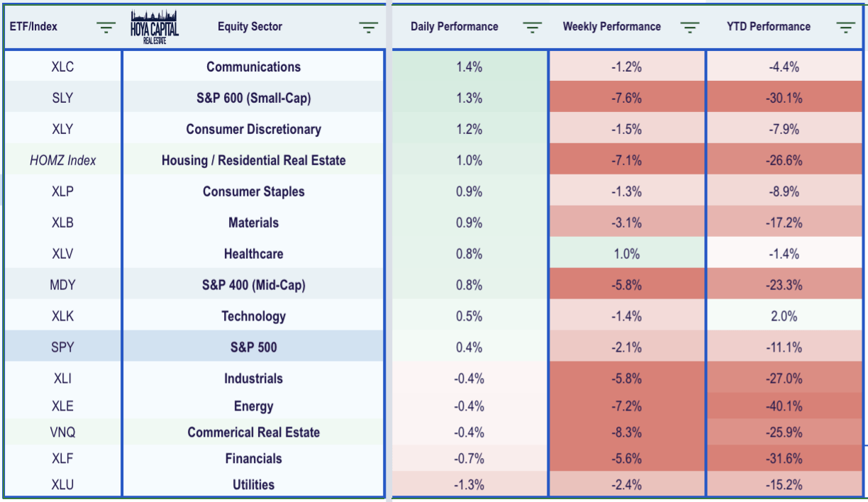Select the YTD Performance column header

(768, 27)
